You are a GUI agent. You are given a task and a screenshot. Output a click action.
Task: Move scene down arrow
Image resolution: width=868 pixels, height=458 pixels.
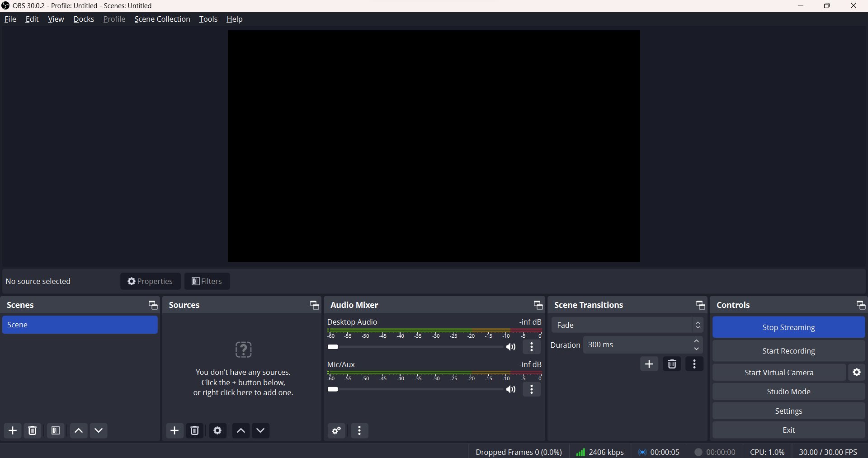tap(99, 430)
